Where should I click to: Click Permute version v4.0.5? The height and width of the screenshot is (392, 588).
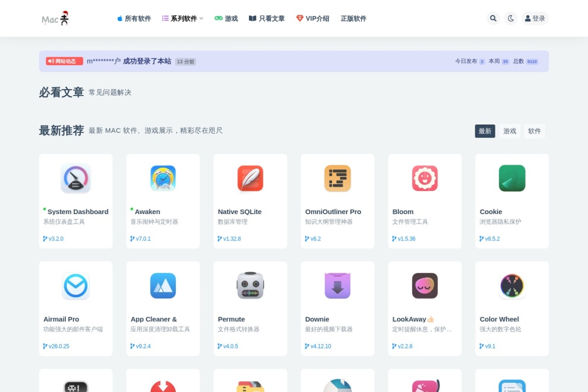228,346
